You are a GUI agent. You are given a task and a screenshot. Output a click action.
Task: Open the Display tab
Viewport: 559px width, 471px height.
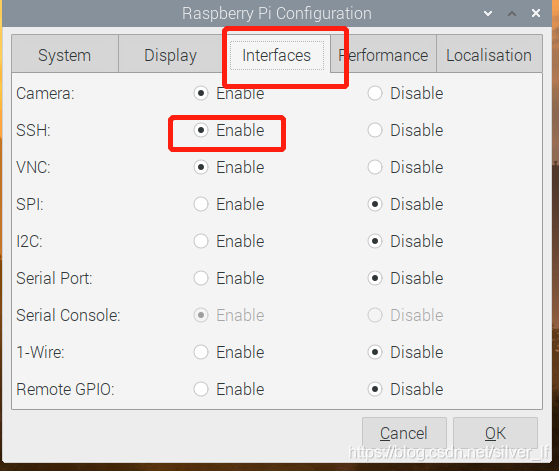[170, 55]
